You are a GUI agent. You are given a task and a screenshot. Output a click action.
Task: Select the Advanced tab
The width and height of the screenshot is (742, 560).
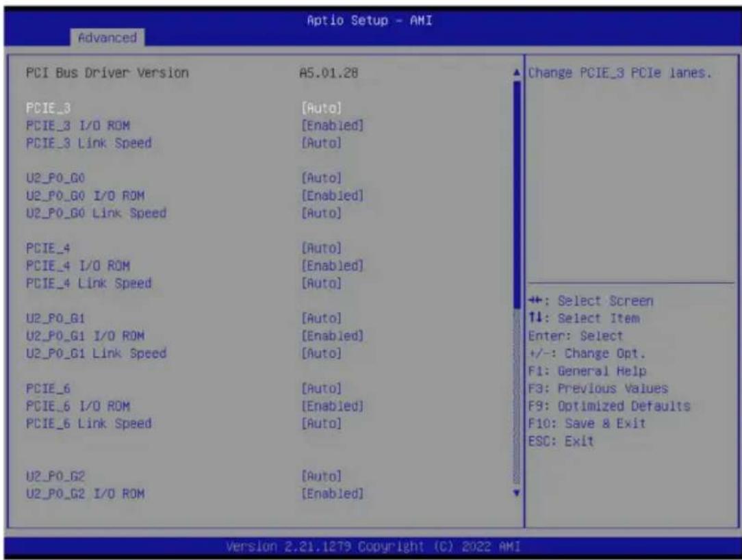point(107,38)
